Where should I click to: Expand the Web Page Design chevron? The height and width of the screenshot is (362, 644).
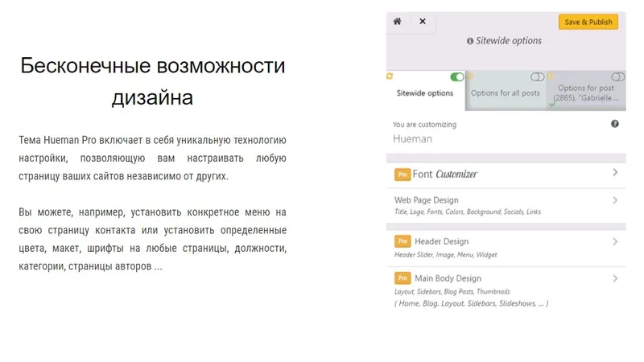[615, 200]
